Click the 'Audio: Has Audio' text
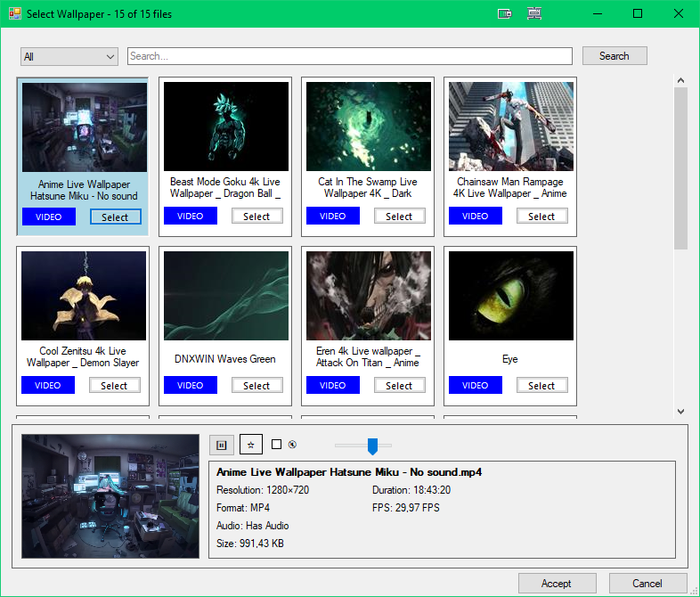 (253, 526)
